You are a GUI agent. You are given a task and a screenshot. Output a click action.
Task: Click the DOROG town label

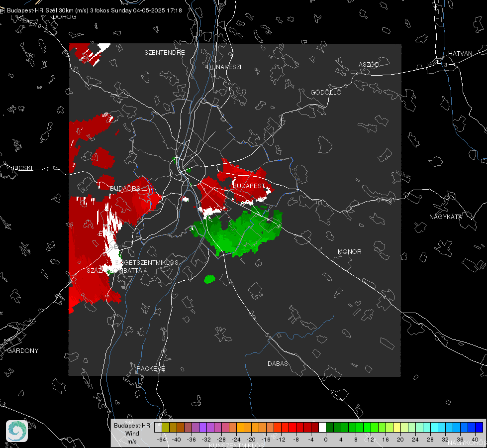[x=65, y=17]
